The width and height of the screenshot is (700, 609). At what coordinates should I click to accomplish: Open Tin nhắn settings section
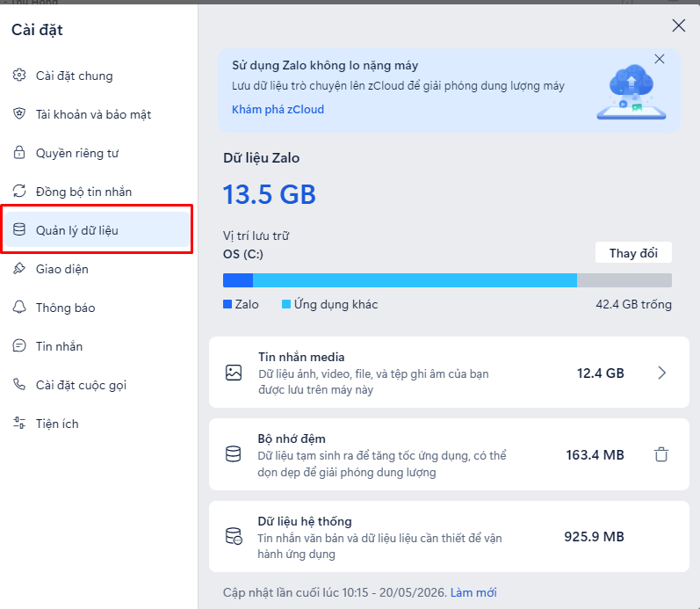pyautogui.click(x=97, y=346)
